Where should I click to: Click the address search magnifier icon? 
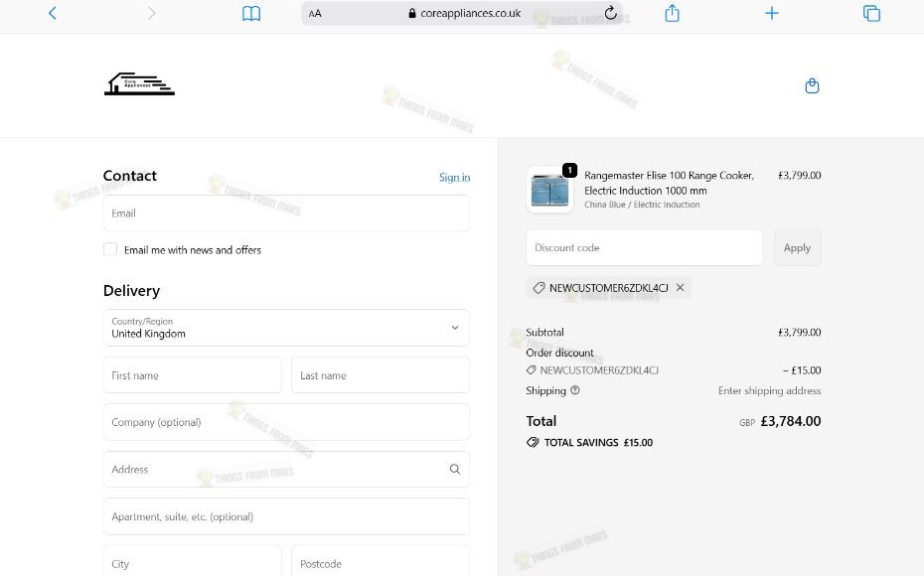tap(455, 469)
